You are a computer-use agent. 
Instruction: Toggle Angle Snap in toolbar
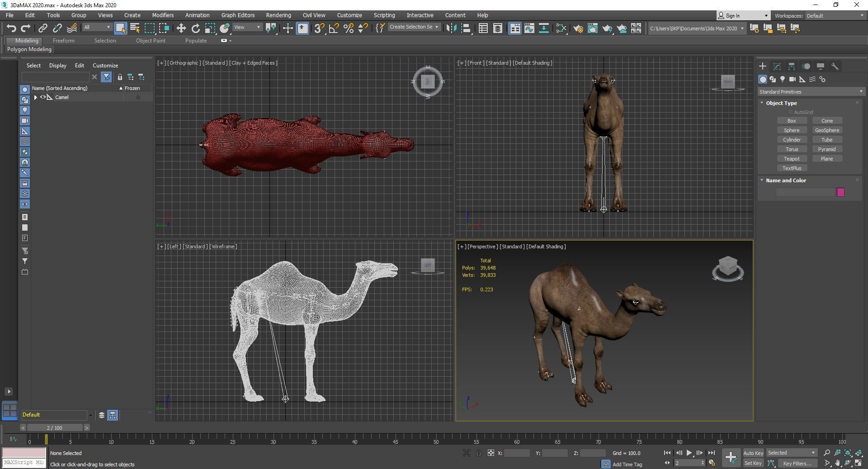(334, 28)
